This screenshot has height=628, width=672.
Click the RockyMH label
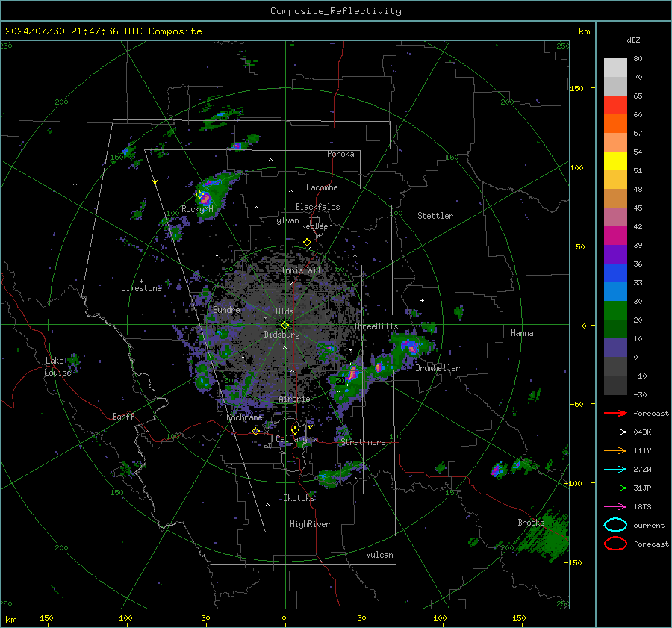click(x=197, y=209)
